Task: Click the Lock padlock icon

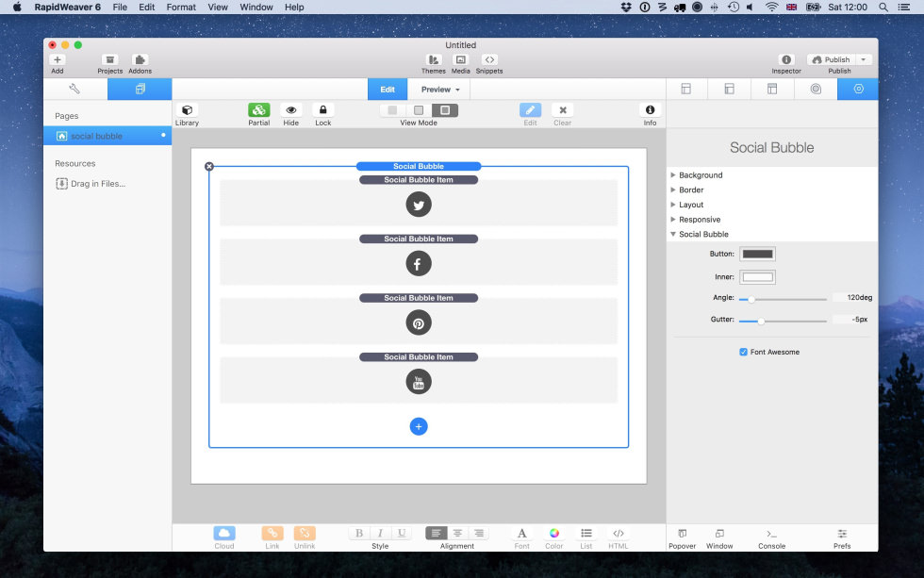Action: [x=322, y=110]
